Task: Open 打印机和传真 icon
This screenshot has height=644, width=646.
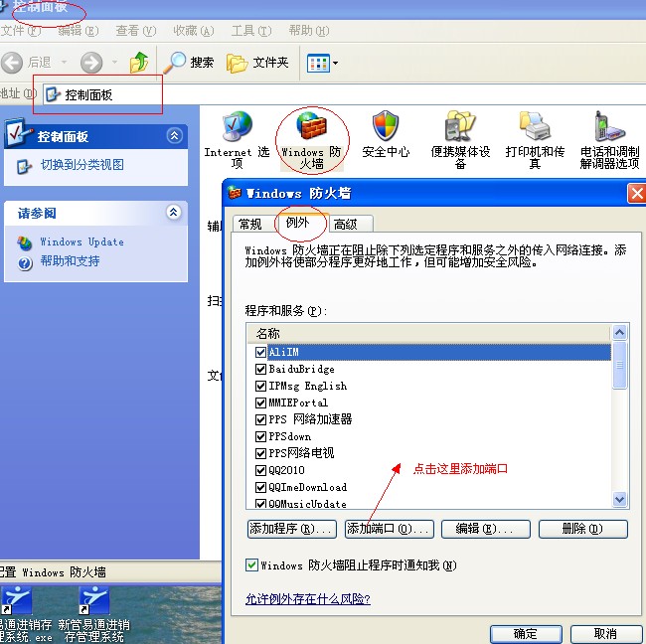Action: click(535, 140)
